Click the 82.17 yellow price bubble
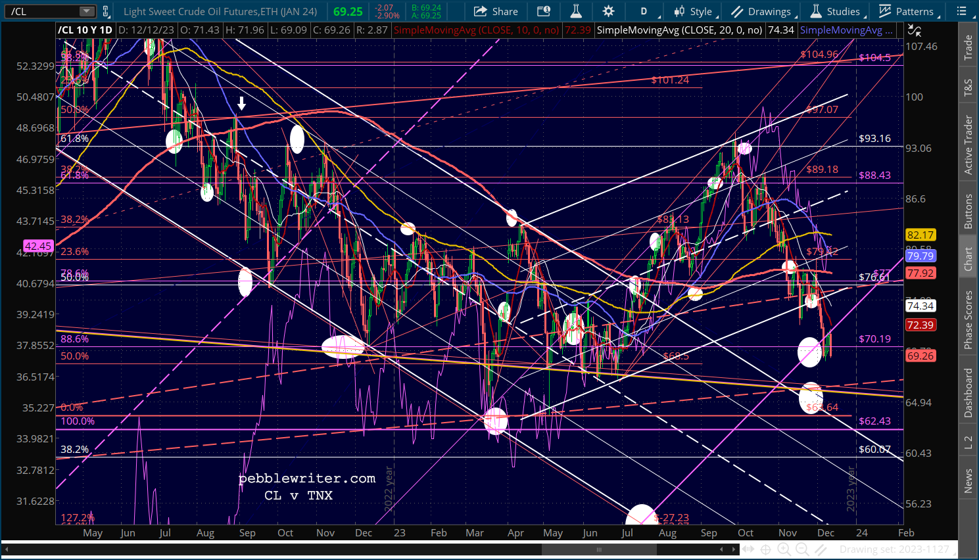The image size is (979, 560). [x=920, y=235]
